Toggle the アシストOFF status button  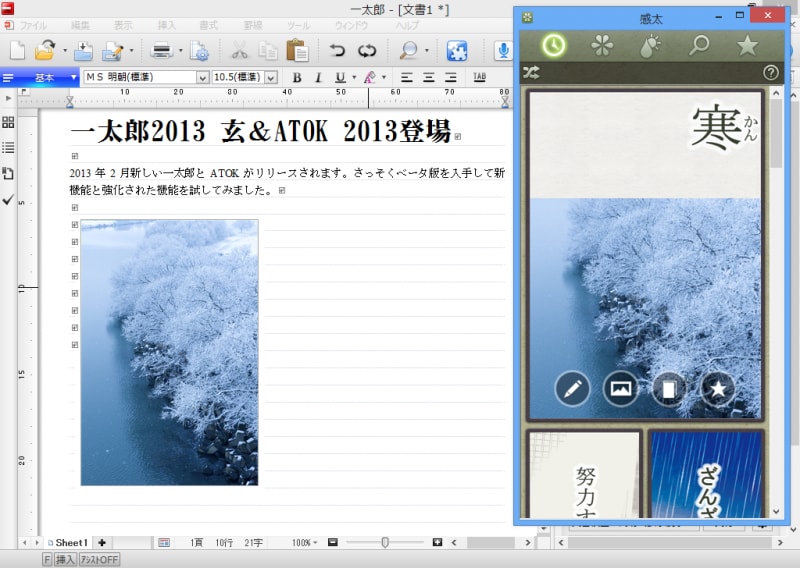99,560
